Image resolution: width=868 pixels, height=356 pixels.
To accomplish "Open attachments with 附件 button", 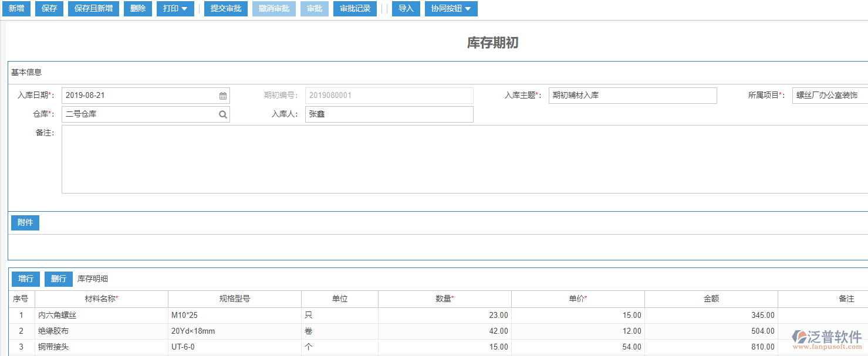I will pyautogui.click(x=25, y=222).
